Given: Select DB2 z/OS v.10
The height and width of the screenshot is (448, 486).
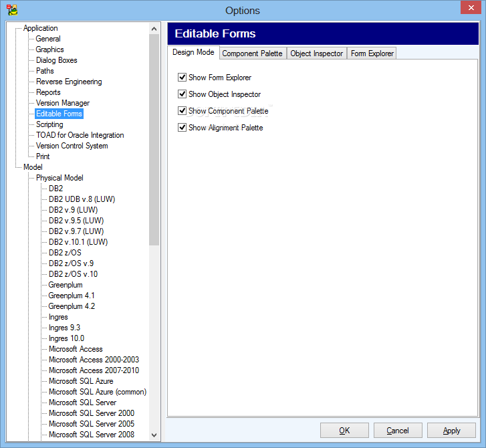Looking at the screenshot, I should [73, 274].
